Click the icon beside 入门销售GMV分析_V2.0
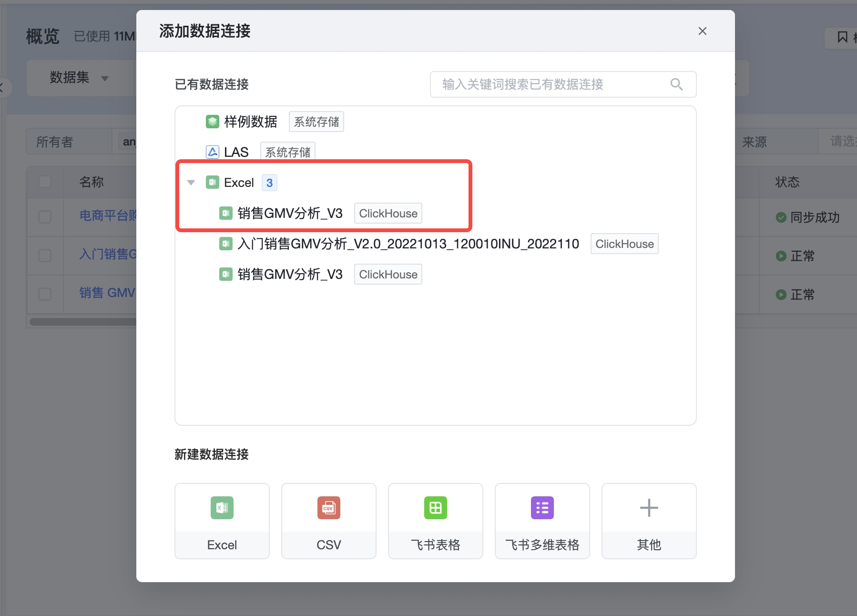The image size is (857, 616). pos(226,244)
